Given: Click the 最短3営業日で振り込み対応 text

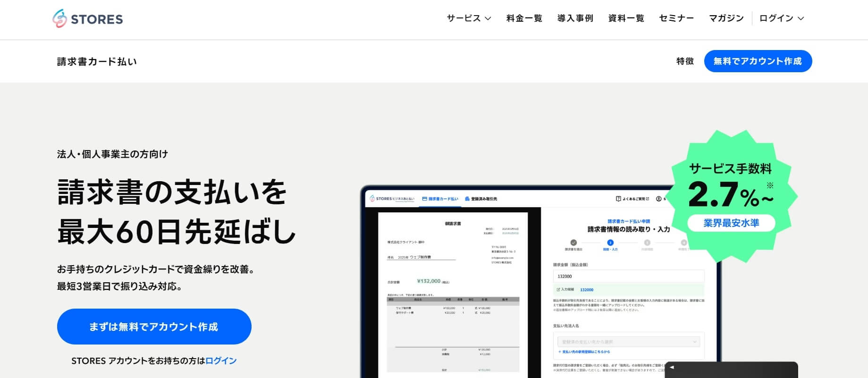Looking at the screenshot, I should click(x=120, y=286).
